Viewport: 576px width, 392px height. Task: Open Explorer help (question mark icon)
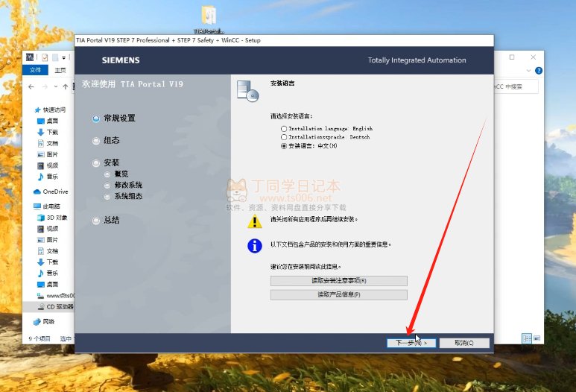(539, 71)
